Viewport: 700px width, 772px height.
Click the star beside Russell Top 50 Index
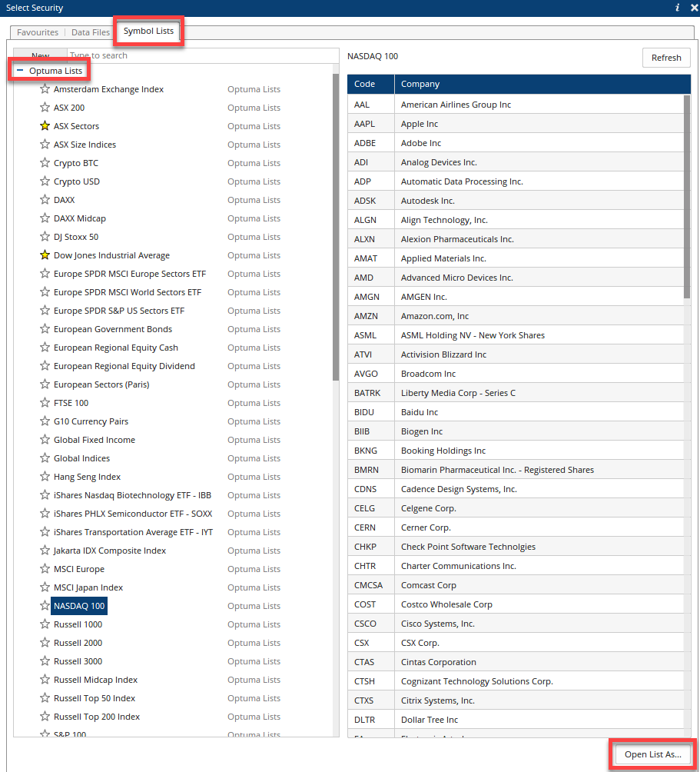click(45, 698)
